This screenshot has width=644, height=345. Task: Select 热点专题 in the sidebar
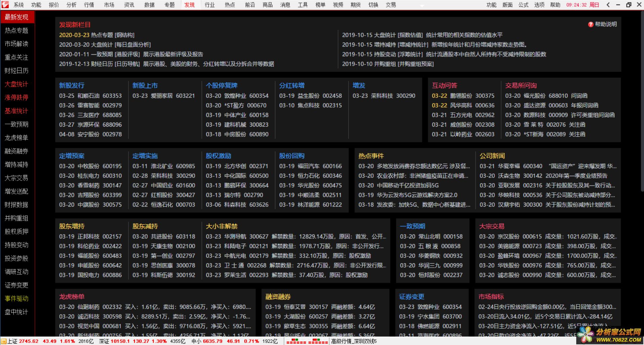(x=16, y=30)
